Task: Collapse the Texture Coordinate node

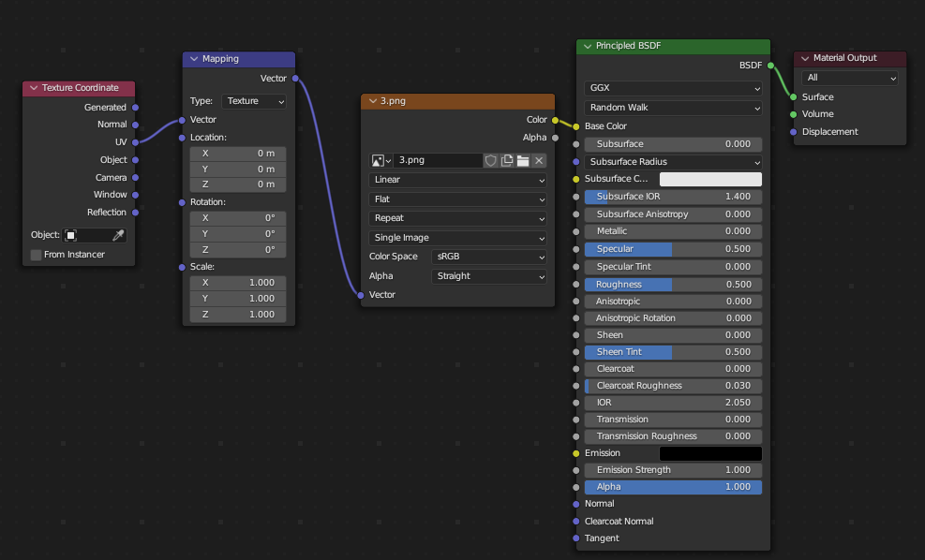Action: click(34, 88)
